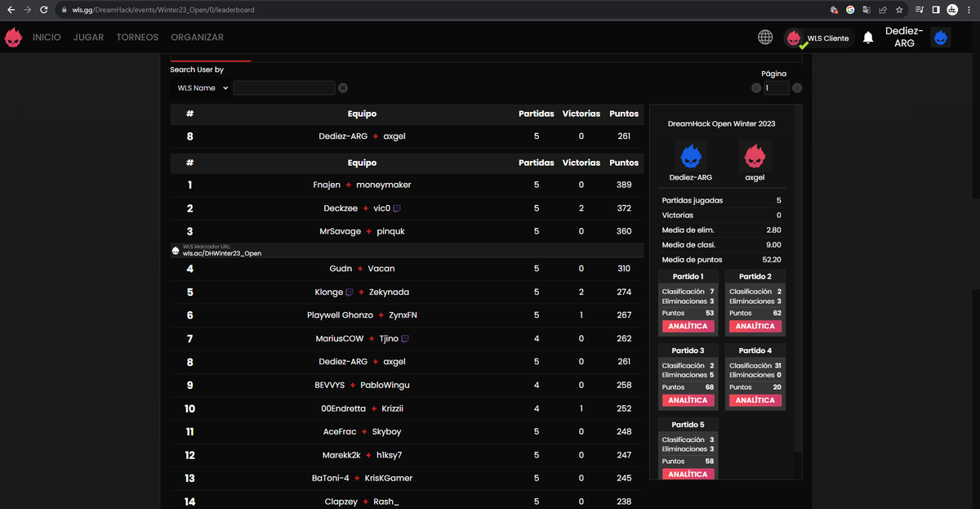Open ANALÍTICA for Partido 1

click(x=688, y=326)
